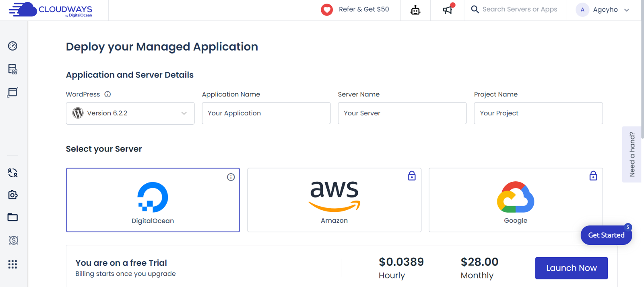Select DigitalOcean as the server provider
This screenshot has height=287, width=644.
coord(153,200)
